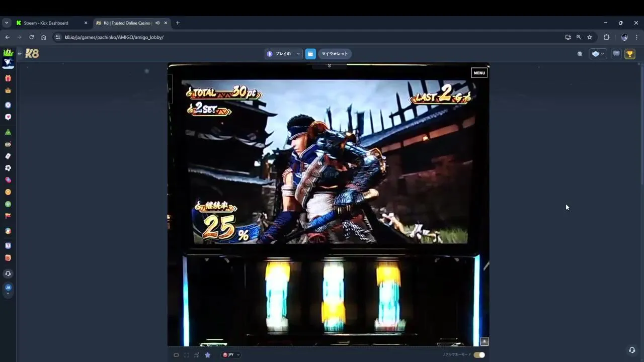The height and width of the screenshot is (362, 644).
Task: Click the page vertical scrollbar
Action: pos(641,126)
